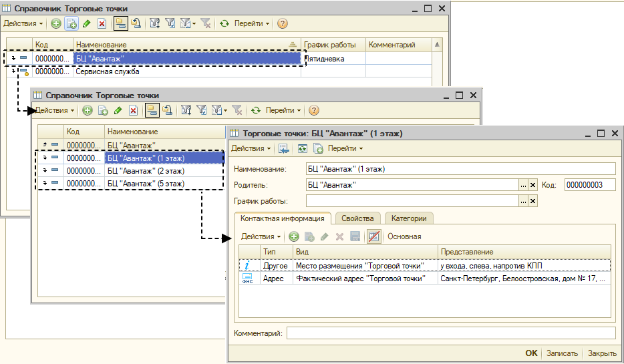624x364 pixels.
Task: Click the delete mark icon with red X in top toolbar
Action: tap(102, 23)
